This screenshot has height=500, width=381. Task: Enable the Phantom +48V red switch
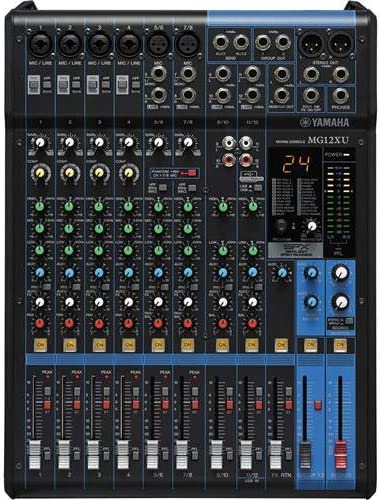point(191,173)
